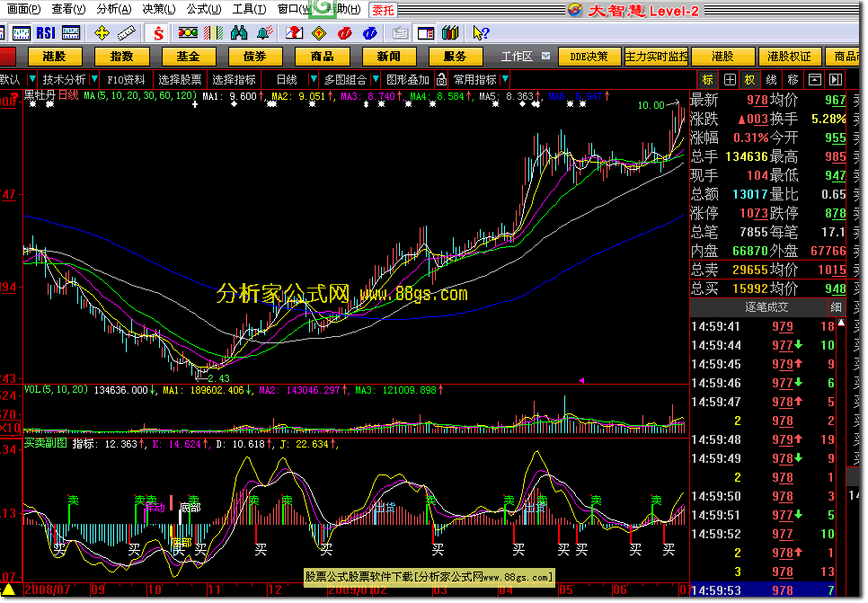
Task: Expand the 常用指标 dropdown arrow
Action: point(505,79)
